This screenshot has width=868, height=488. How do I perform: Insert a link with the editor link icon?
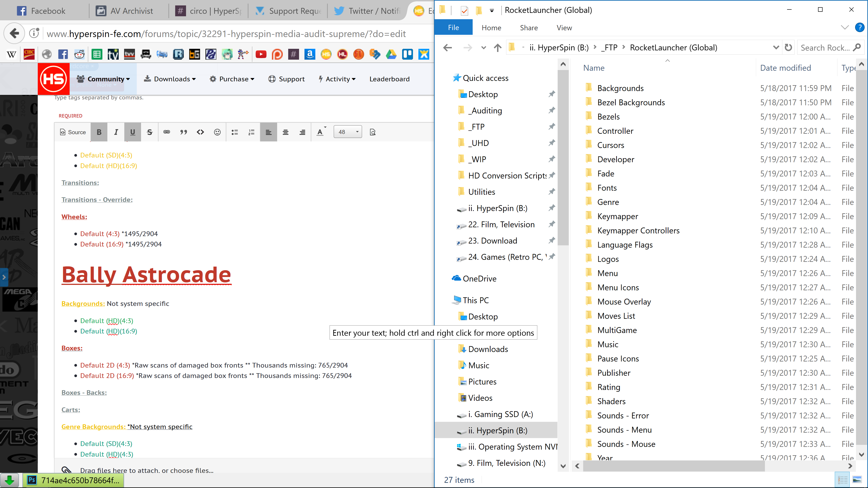(166, 132)
